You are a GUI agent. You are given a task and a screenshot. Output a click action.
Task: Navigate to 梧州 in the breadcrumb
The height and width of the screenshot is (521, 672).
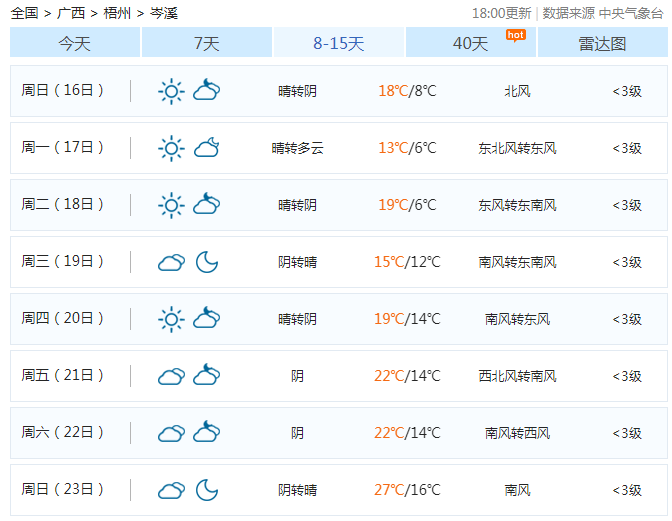tap(117, 13)
